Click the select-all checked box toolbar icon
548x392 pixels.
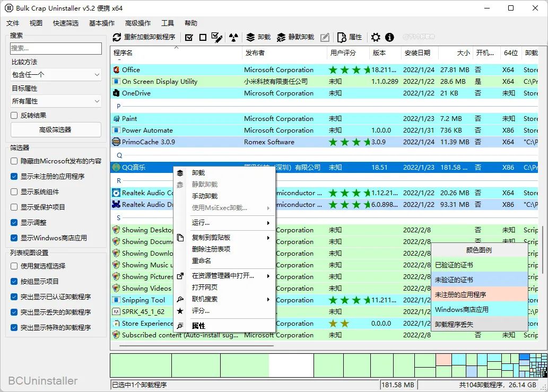[x=189, y=37]
